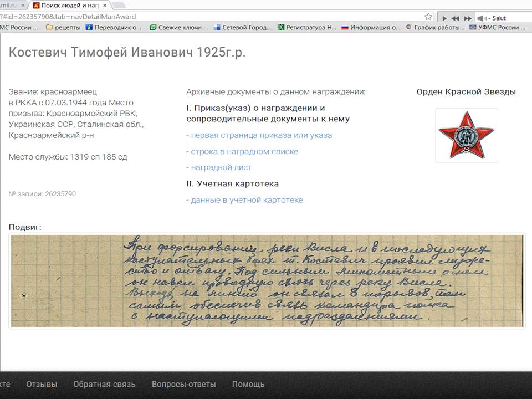The height and width of the screenshot is (399, 532).
Task: Click the rewind button in media toolbar
Action: pyautogui.click(x=456, y=18)
